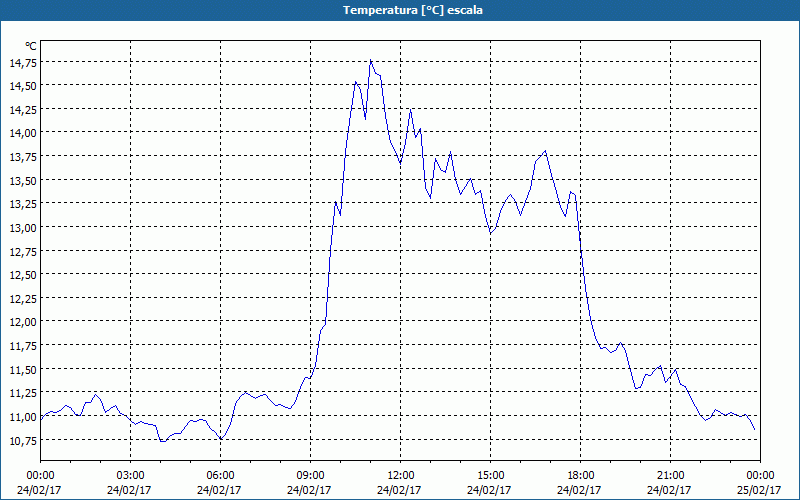Image resolution: width=800 pixels, height=500 pixels.
Task: Click the chart title 'Temperatura [°C] escala'
Action: (x=413, y=10)
